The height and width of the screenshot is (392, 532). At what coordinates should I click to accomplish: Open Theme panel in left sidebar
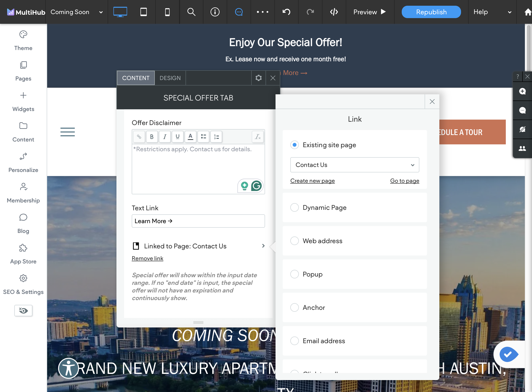pyautogui.click(x=23, y=41)
